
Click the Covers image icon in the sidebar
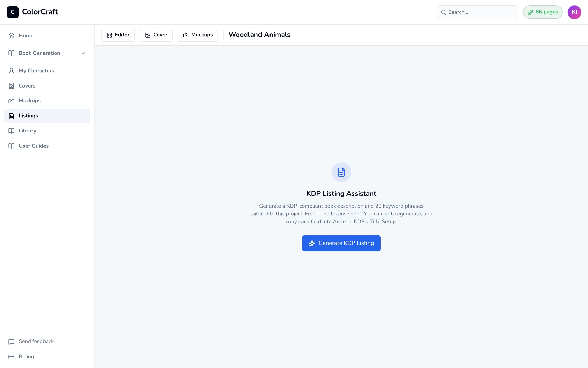click(x=11, y=86)
